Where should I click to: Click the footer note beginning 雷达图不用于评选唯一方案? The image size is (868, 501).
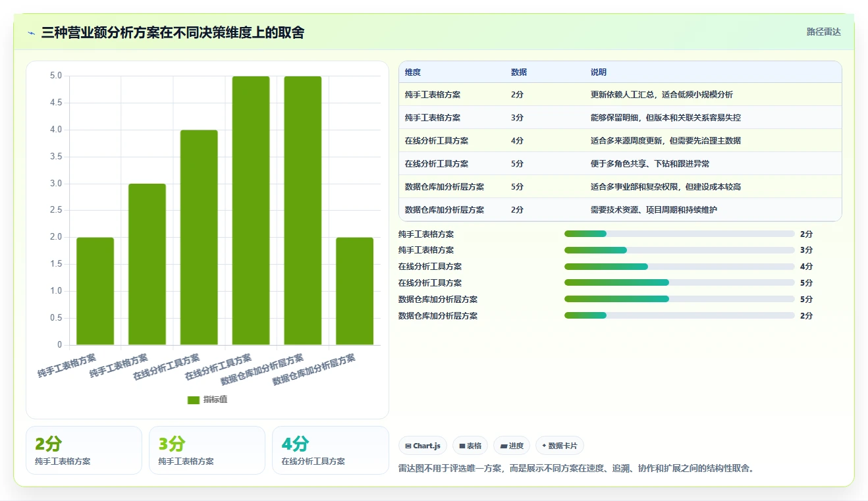(x=576, y=469)
